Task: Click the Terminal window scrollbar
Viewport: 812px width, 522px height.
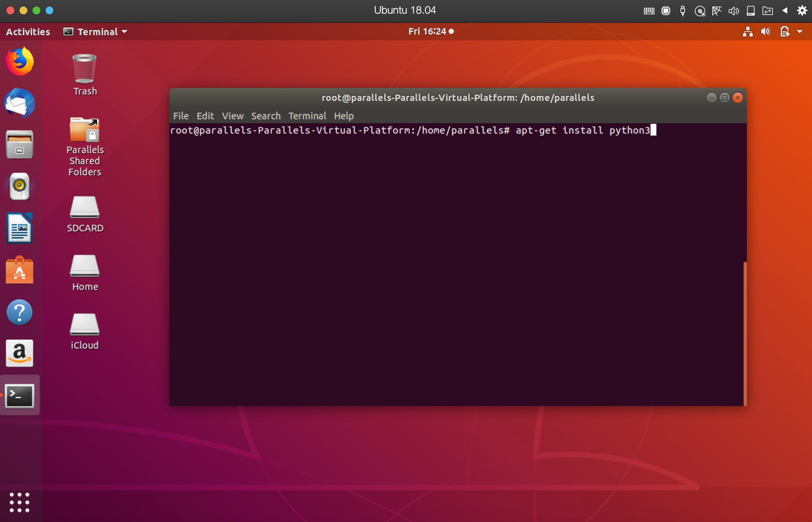Action: pyautogui.click(x=745, y=334)
